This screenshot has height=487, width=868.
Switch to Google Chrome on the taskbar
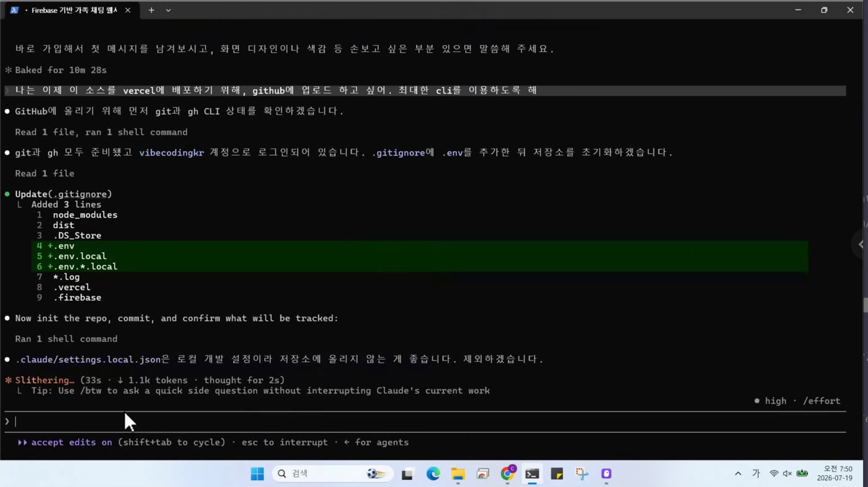point(508,474)
